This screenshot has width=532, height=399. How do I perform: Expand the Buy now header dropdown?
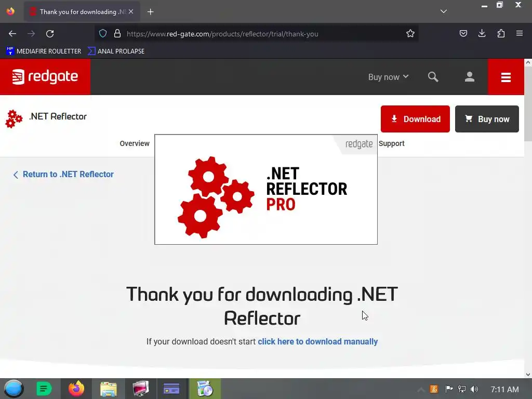click(388, 77)
